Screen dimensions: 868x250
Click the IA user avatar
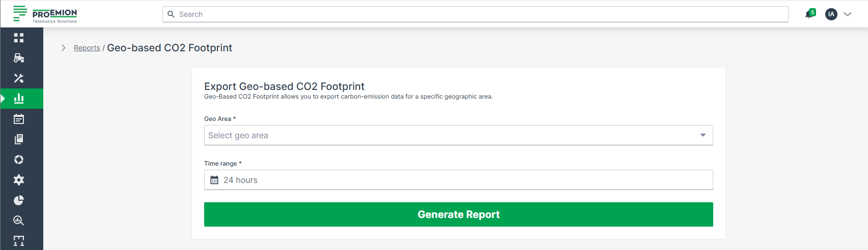(x=831, y=14)
